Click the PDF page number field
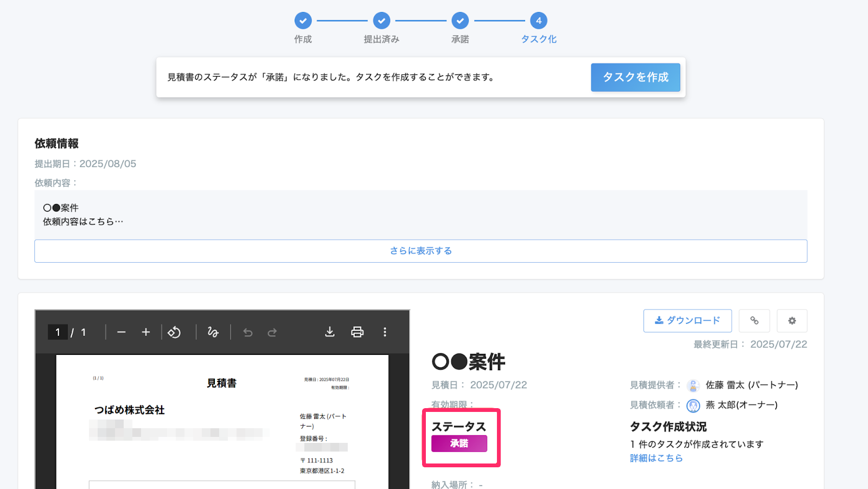The image size is (868, 489). pos(58,332)
